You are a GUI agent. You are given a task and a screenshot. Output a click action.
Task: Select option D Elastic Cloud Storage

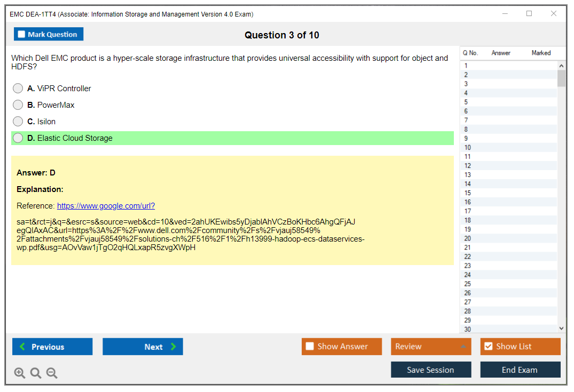(x=18, y=138)
